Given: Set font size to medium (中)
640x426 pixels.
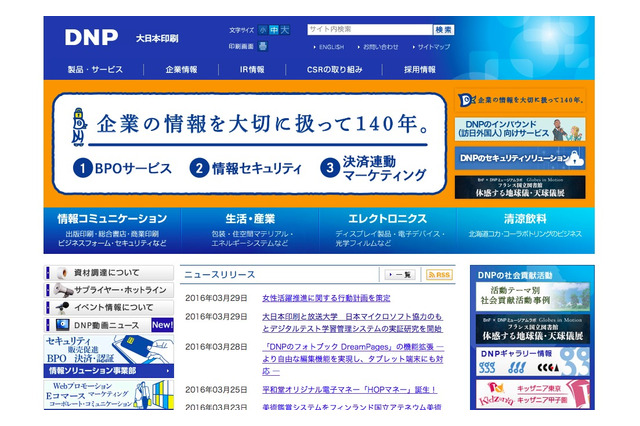Looking at the screenshot, I should 274,30.
